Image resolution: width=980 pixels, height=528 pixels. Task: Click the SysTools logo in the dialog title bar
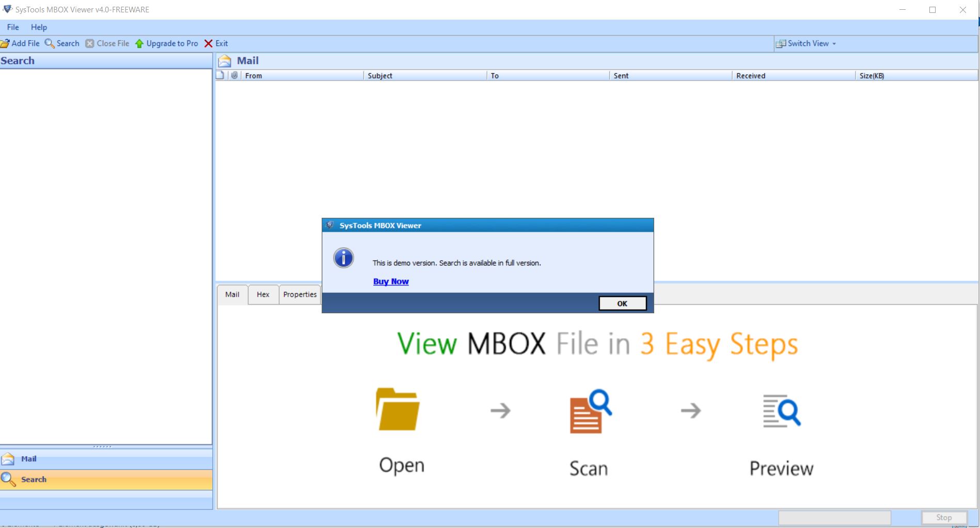coord(330,226)
